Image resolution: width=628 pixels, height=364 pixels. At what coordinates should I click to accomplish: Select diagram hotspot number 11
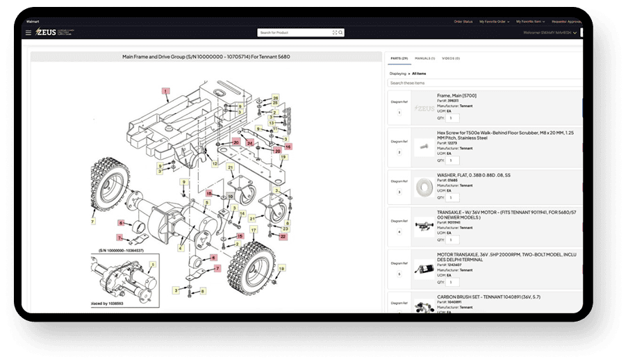coord(275,129)
